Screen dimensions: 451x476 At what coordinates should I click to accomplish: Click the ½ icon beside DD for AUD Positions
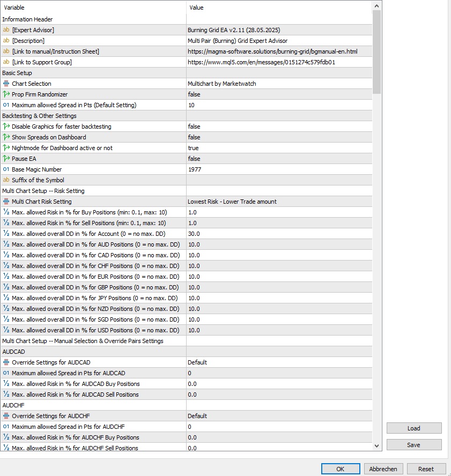click(6, 244)
